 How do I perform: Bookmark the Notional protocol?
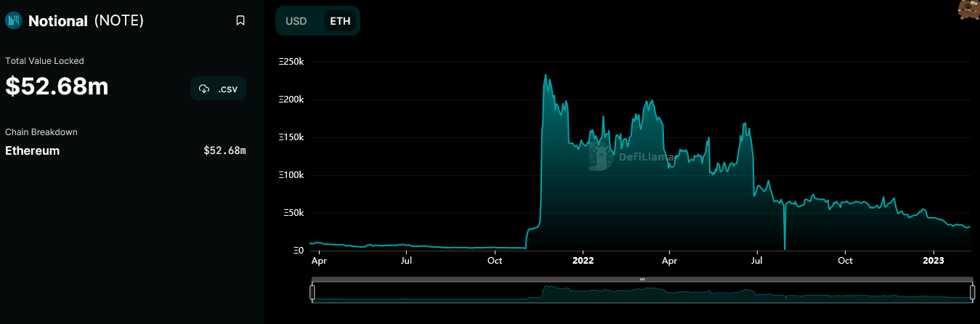pos(240,21)
